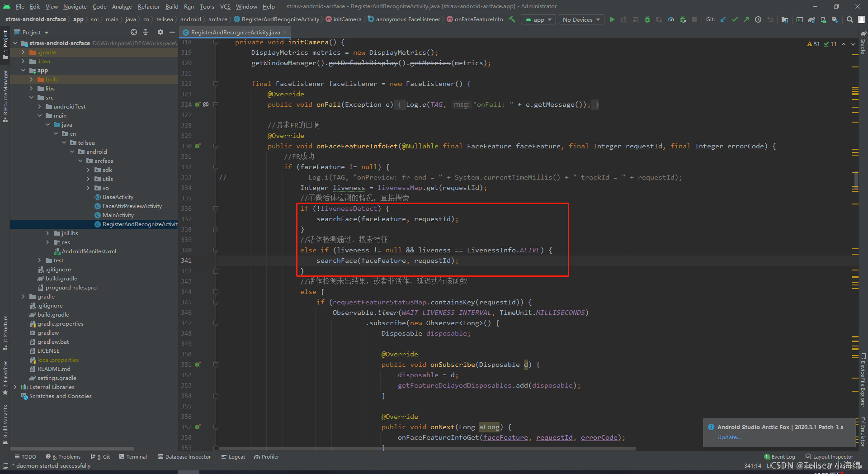This screenshot has width=868, height=474.
Task: Click the next highlighted error down arrow
Action: pos(853,44)
